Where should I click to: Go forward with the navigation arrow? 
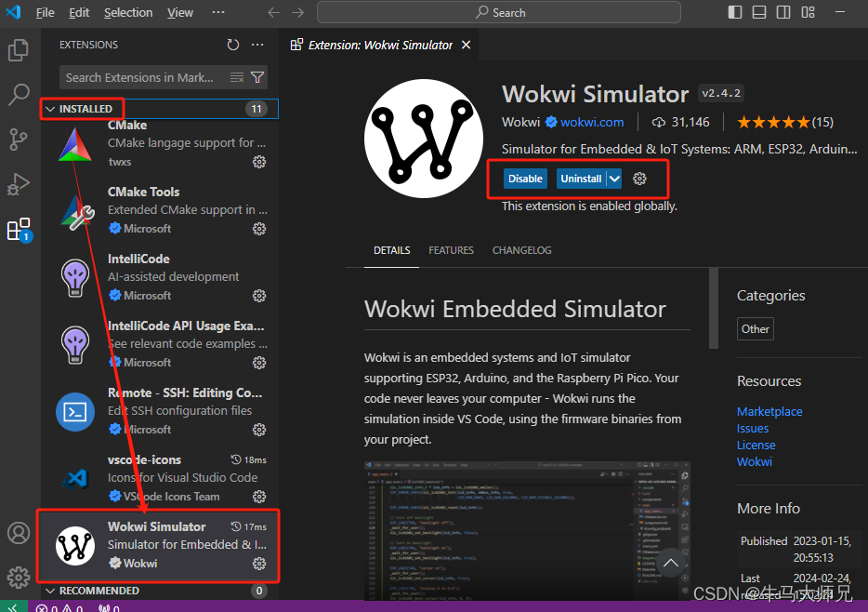point(297,12)
